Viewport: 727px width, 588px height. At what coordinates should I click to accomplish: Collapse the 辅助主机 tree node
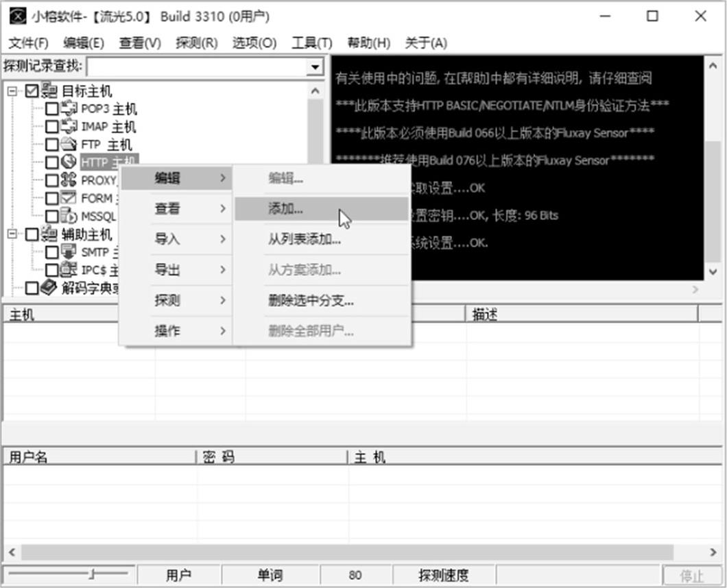click(12, 234)
